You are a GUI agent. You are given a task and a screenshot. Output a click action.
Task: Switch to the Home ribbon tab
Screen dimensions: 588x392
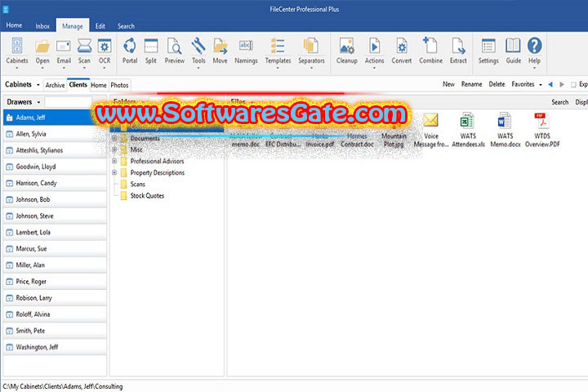pos(14,25)
